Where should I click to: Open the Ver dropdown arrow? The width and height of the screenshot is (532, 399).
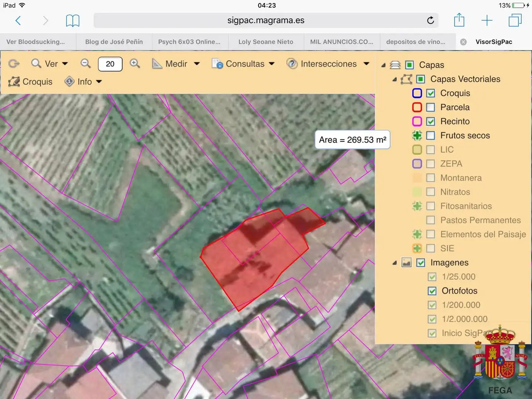click(x=65, y=64)
